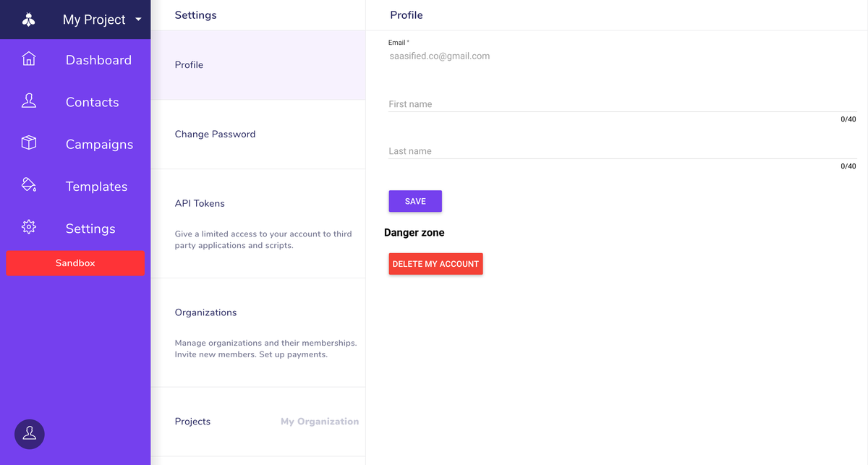Go to Change Password section
868x465 pixels.
tap(215, 134)
